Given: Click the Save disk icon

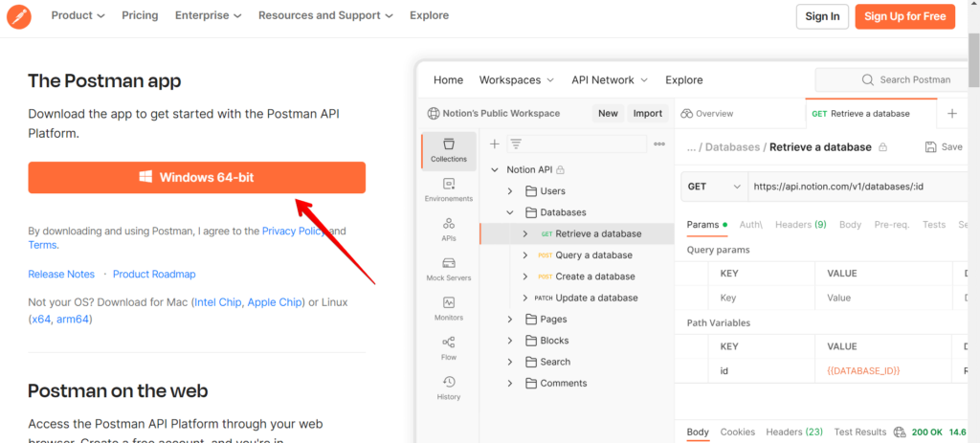Looking at the screenshot, I should (x=930, y=146).
